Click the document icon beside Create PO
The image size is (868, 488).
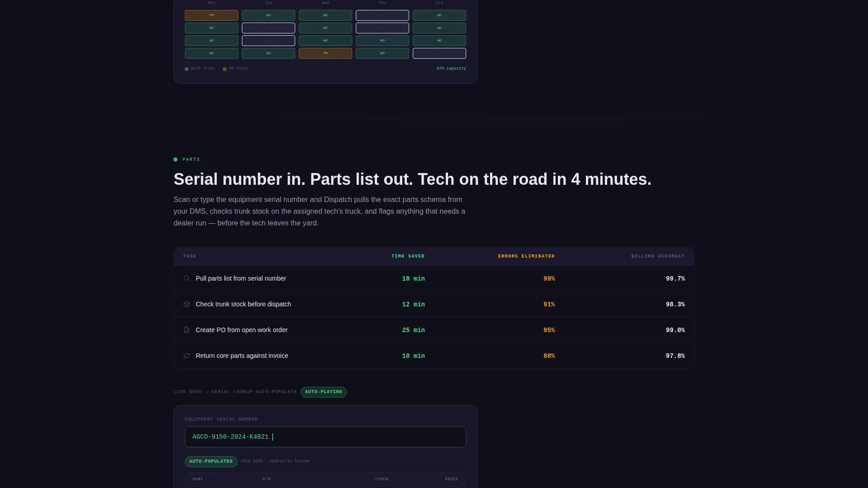(187, 330)
